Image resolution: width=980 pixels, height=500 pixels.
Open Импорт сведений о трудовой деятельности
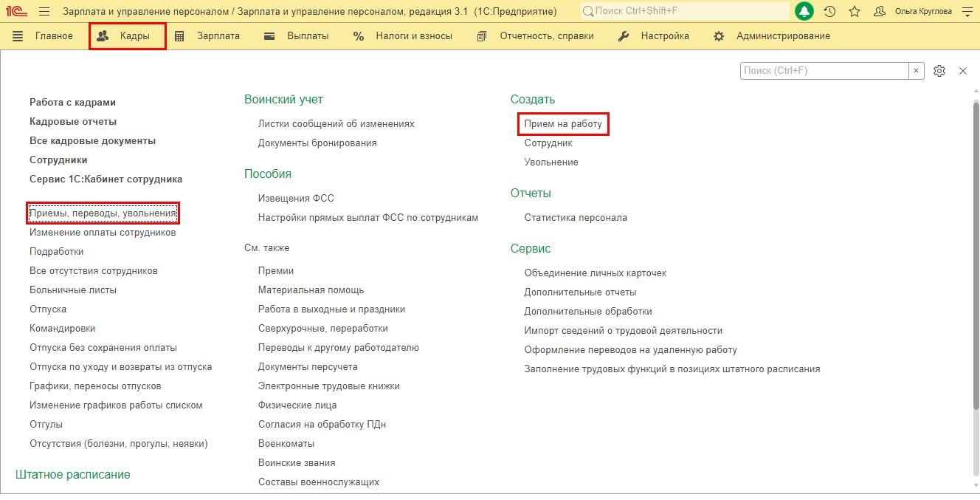click(x=624, y=331)
